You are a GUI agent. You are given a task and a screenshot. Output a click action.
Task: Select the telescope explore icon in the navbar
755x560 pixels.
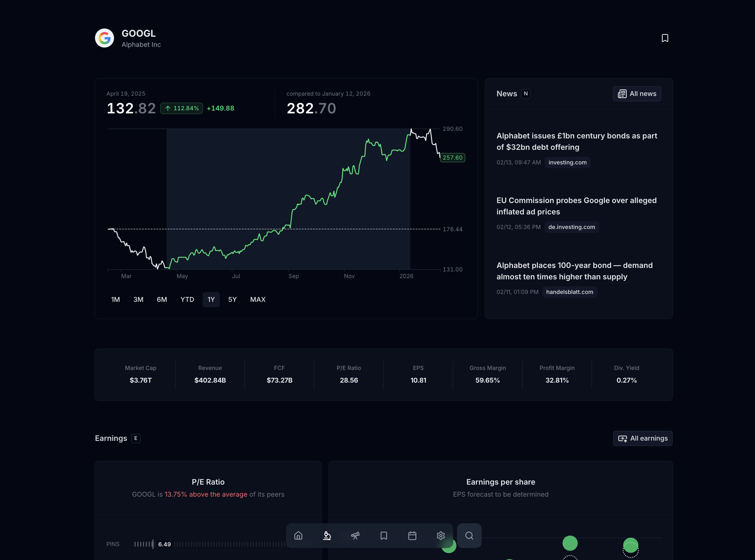tap(355, 536)
